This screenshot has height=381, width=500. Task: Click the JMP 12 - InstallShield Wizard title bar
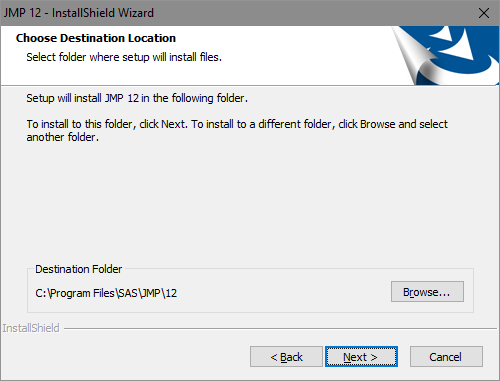pyautogui.click(x=233, y=13)
